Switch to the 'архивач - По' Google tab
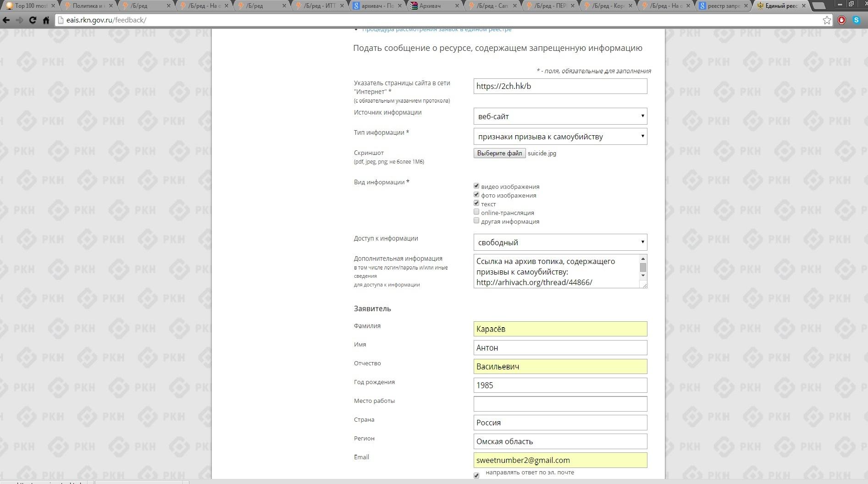Viewport: 868px width, 484px height. [x=376, y=6]
